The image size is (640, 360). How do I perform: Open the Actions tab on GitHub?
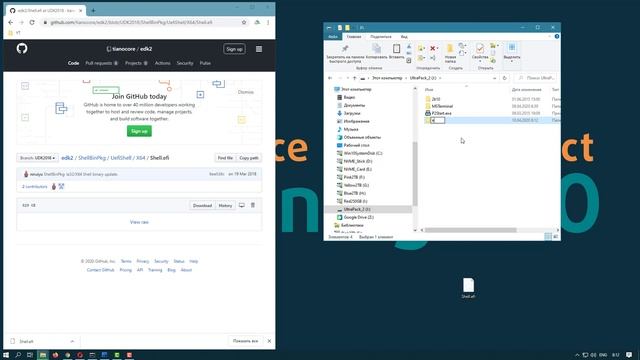click(162, 63)
